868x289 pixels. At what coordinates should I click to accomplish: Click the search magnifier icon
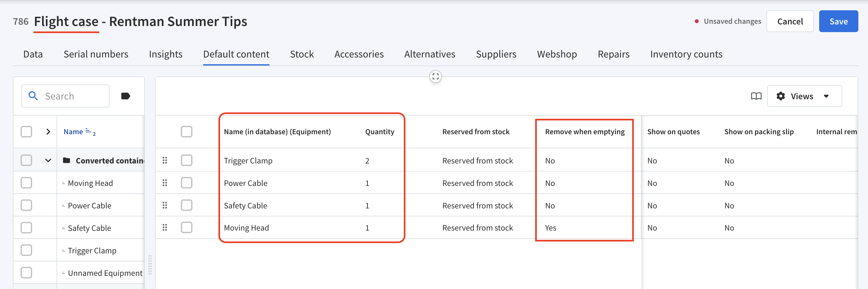(33, 96)
